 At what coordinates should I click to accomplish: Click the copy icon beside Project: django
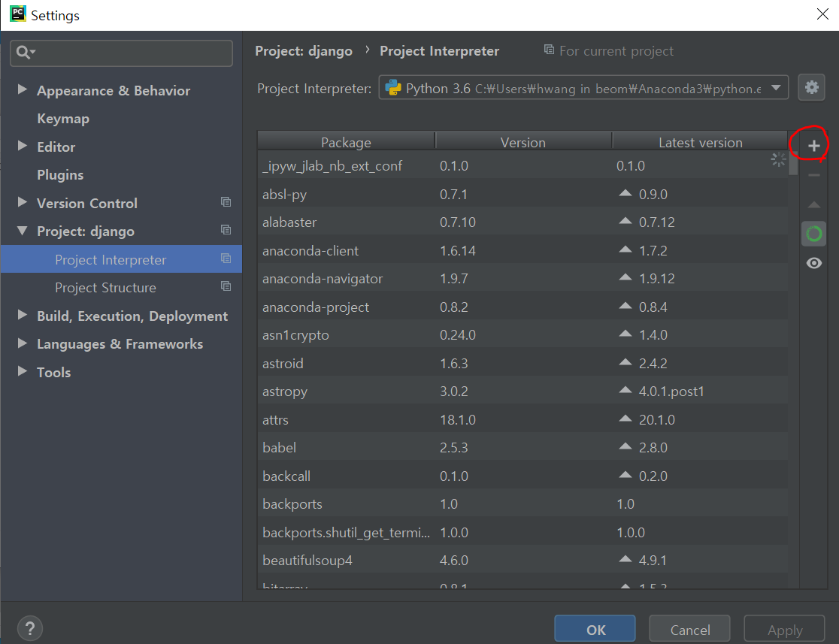pos(226,230)
